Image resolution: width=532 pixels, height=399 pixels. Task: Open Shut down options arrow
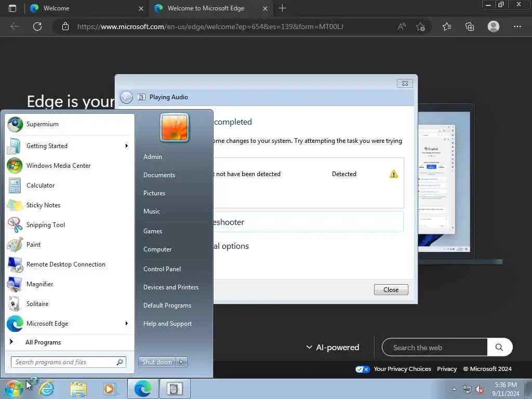pos(181,362)
